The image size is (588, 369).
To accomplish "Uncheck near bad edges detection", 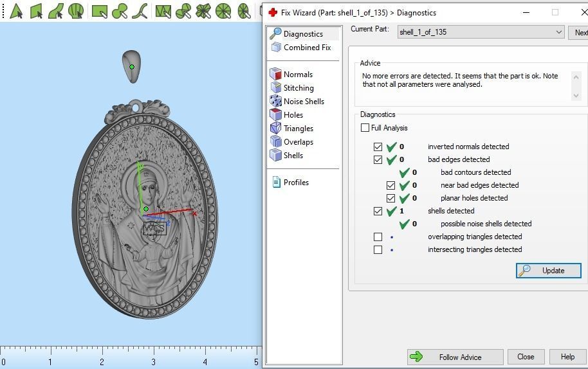I will click(390, 185).
